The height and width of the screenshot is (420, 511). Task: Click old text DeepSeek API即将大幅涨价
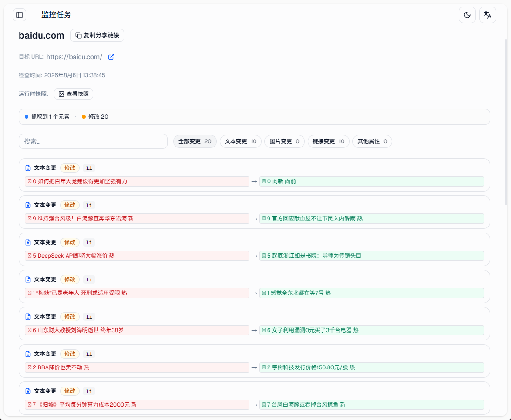pyautogui.click(x=73, y=256)
